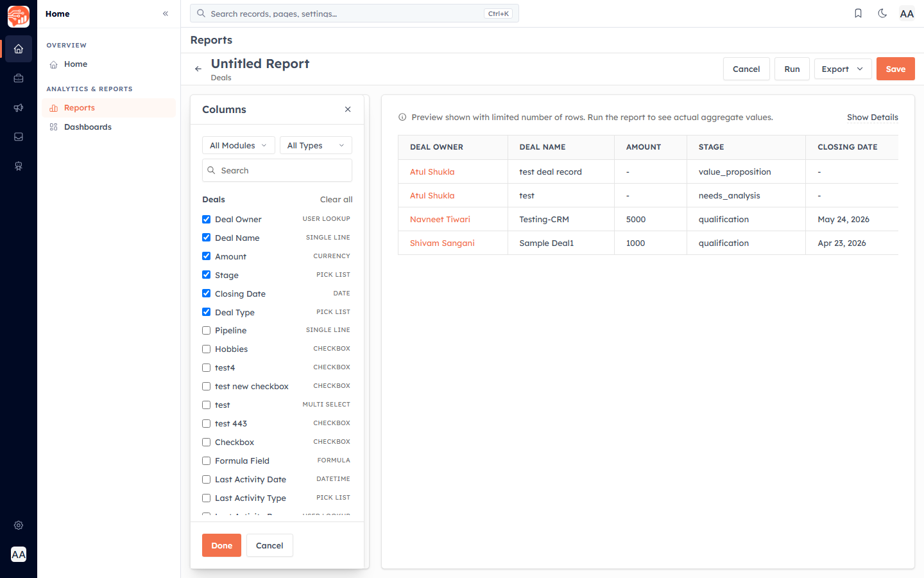
Task: Check the Last Activity Date column
Action: (x=206, y=480)
